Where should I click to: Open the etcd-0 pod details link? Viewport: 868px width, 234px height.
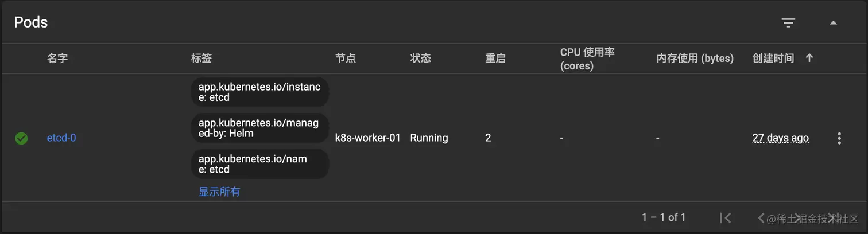61,138
